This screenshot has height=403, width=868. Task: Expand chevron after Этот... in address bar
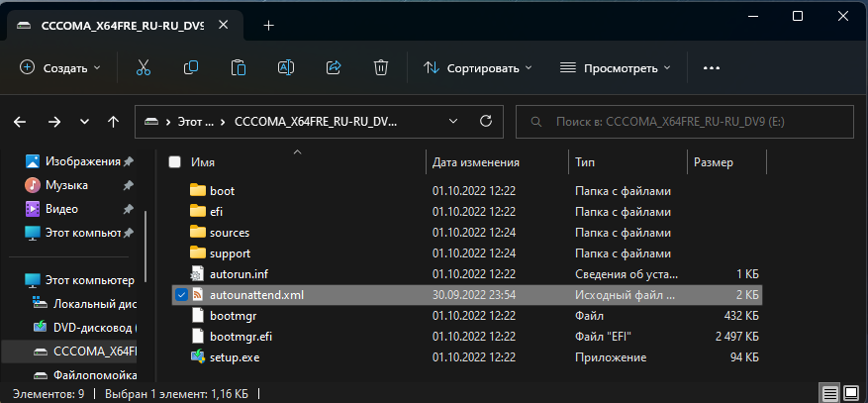point(223,122)
